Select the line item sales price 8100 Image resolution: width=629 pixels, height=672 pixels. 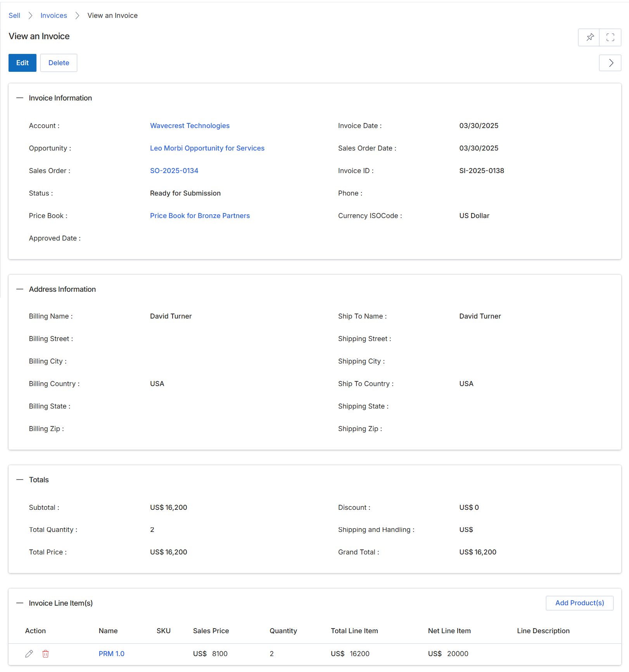(x=219, y=654)
